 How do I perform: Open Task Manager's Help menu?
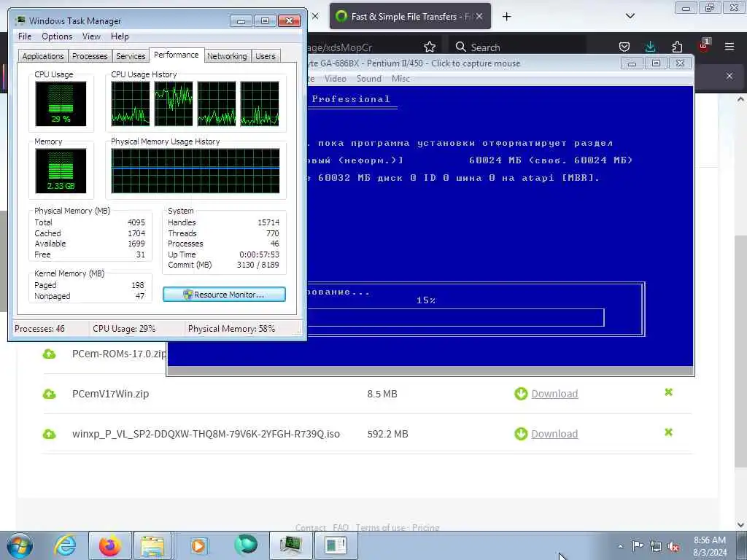click(x=120, y=36)
